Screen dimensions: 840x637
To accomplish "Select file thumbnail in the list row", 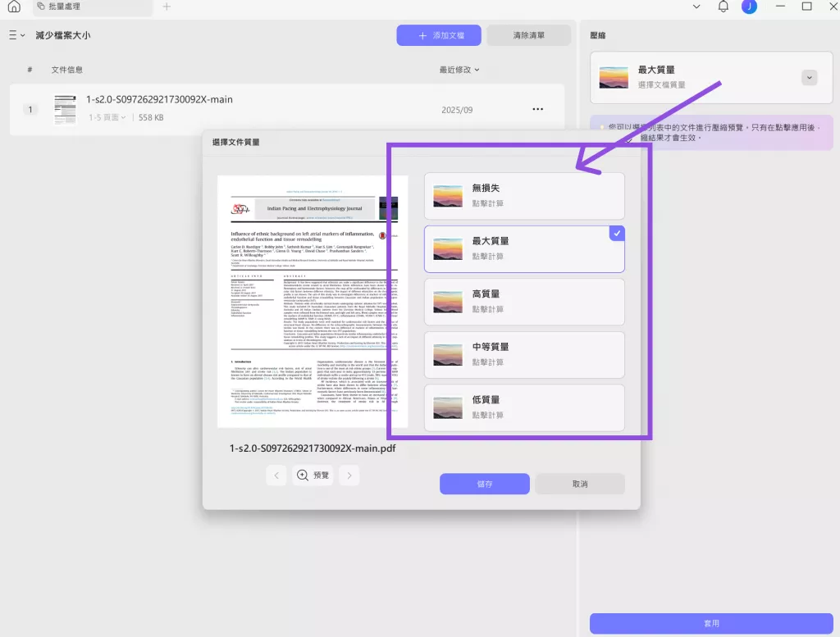I will (x=66, y=109).
